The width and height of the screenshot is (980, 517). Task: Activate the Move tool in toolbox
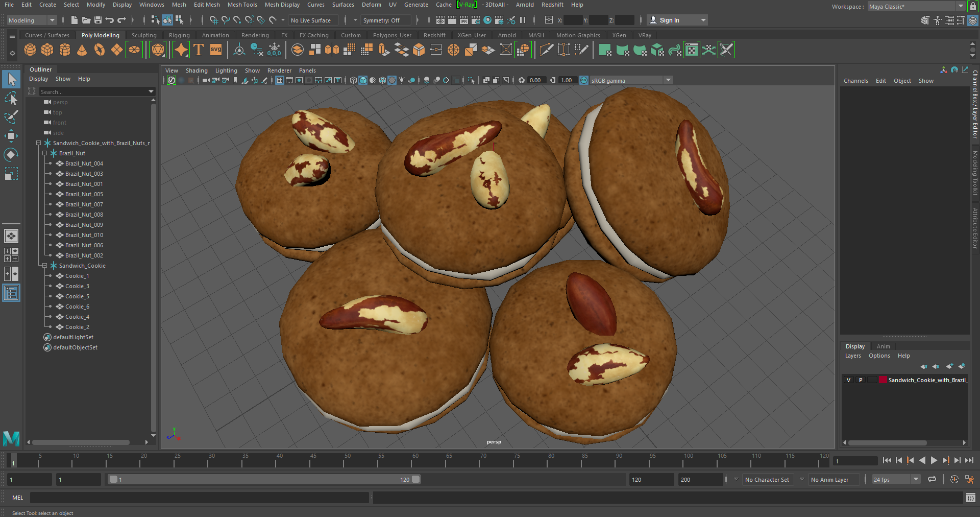[11, 136]
